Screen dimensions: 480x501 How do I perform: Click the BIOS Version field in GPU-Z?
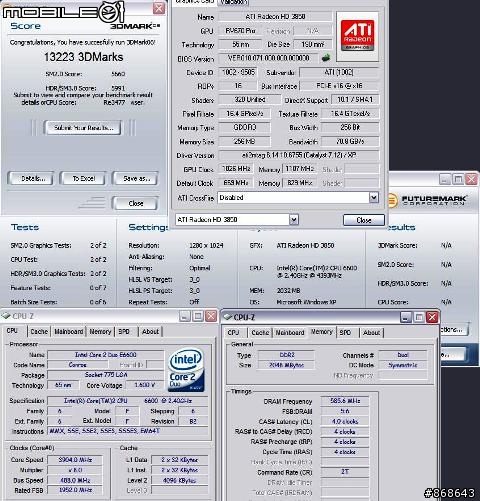click(x=269, y=58)
